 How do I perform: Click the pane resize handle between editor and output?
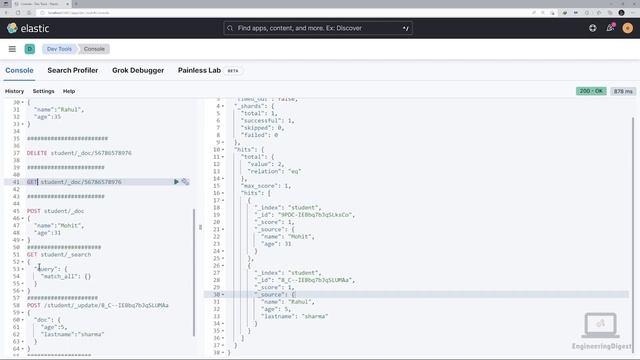click(x=200, y=227)
